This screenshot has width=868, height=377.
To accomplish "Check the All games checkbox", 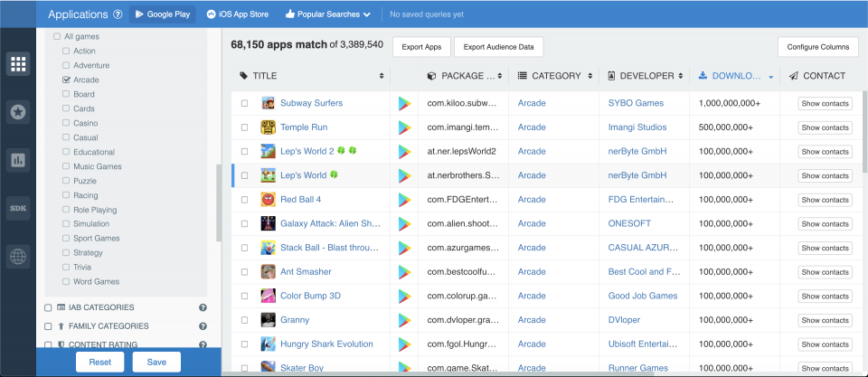I will (57, 36).
